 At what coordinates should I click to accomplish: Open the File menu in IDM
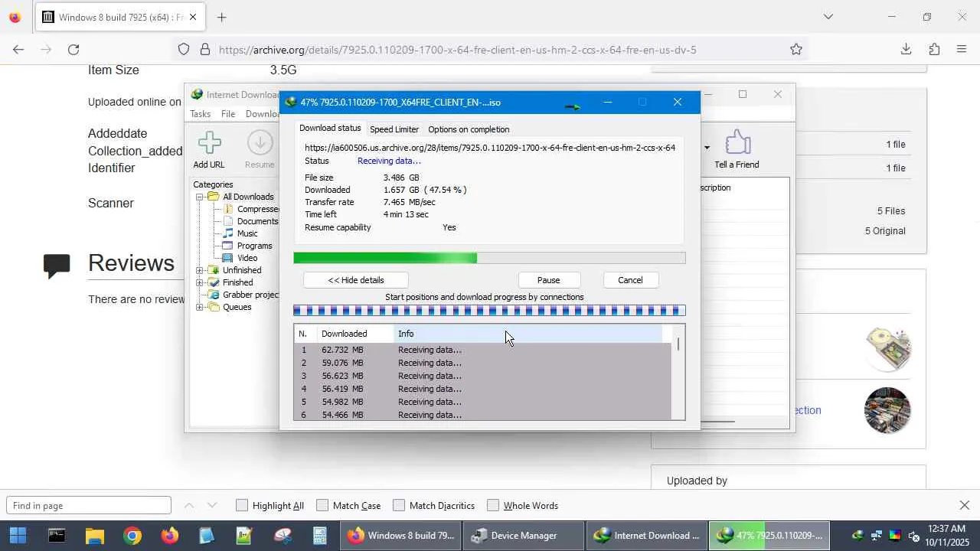coord(228,114)
